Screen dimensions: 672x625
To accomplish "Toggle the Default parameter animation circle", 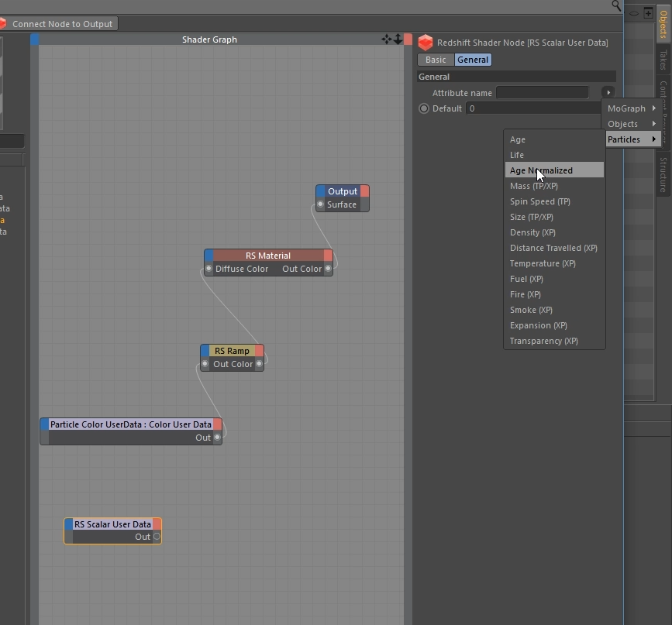I will click(x=424, y=108).
